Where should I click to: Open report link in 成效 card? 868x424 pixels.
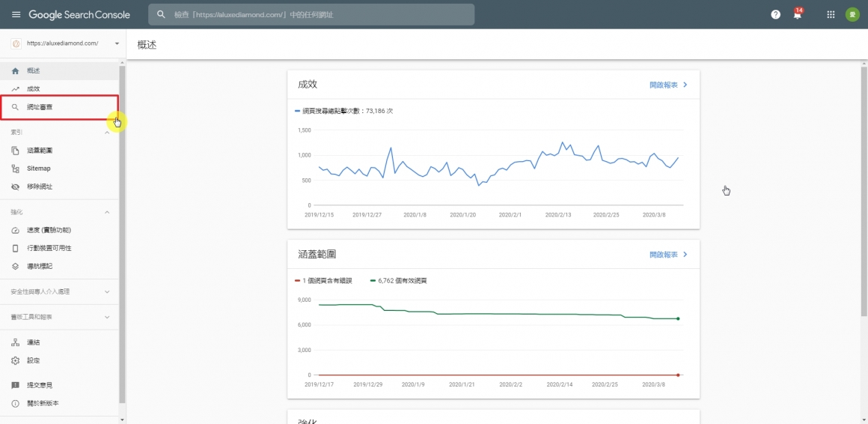click(x=669, y=85)
